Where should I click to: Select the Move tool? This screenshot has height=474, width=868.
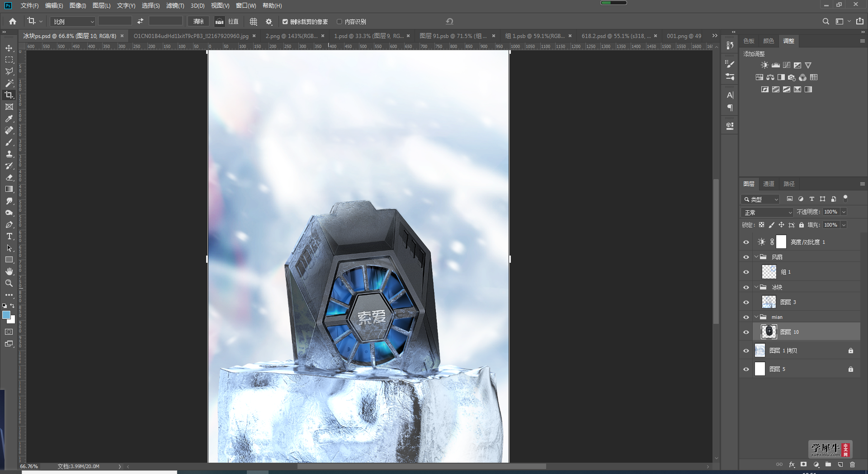(9, 48)
